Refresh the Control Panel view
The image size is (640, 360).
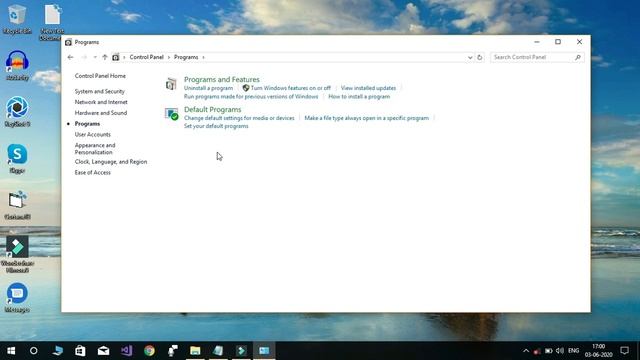pos(480,57)
